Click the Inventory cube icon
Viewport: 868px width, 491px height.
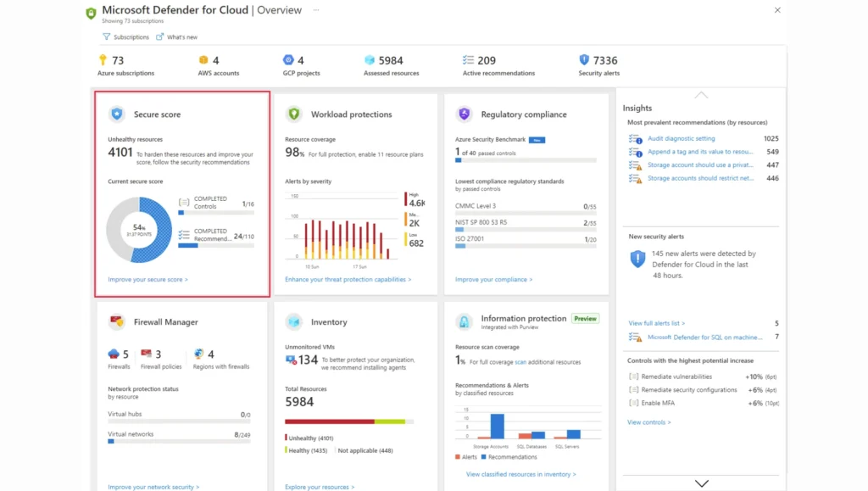point(294,321)
